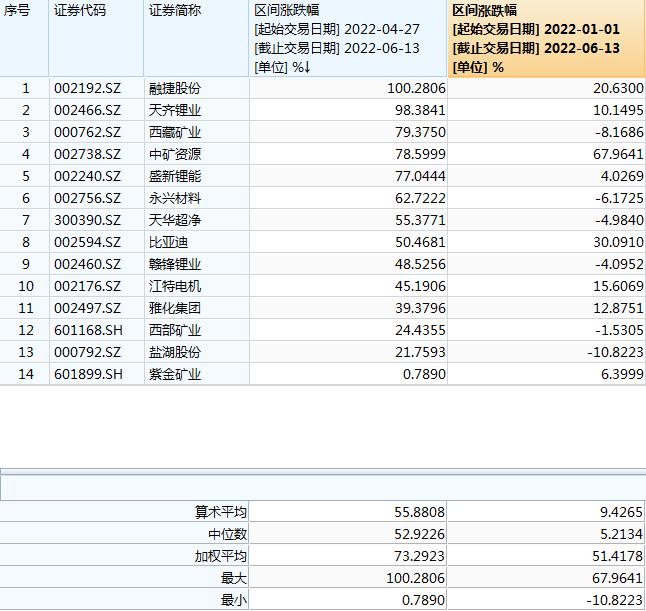The image size is (646, 611).
Task: Select stock name 永兴材料
Action: click(175, 198)
